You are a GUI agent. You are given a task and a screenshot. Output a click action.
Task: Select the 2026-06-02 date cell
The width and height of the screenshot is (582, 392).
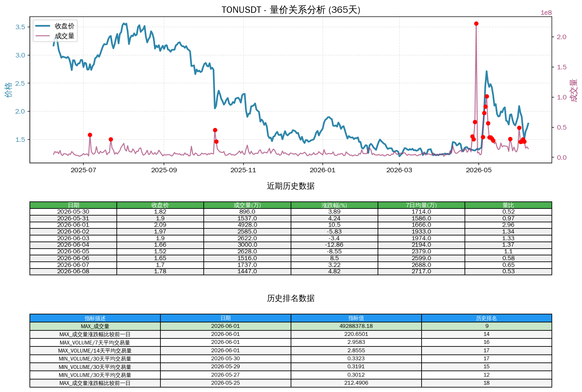point(73,232)
